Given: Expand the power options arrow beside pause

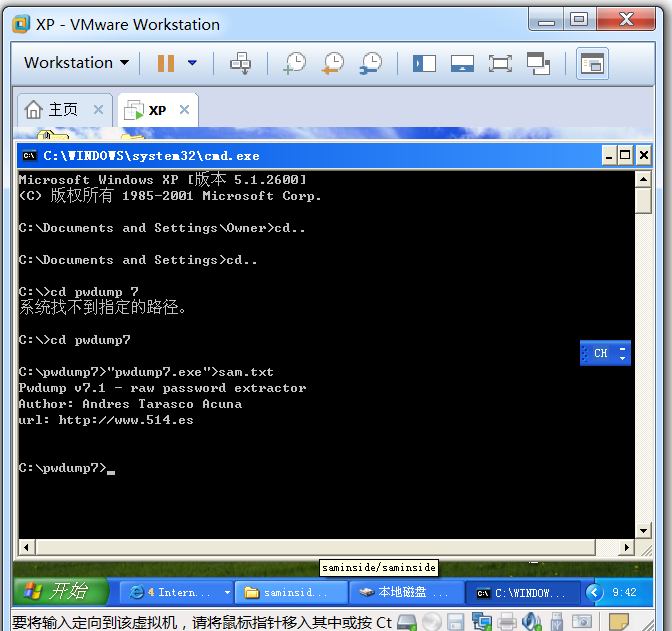Looking at the screenshot, I should click(192, 63).
